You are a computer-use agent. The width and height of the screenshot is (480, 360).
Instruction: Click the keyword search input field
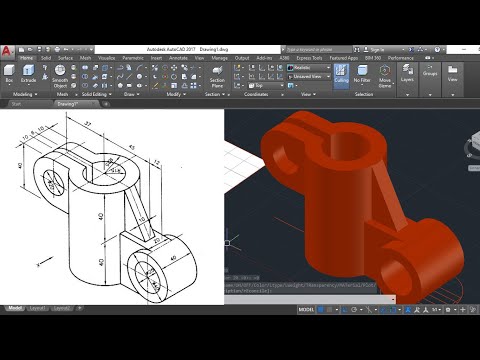[x=318, y=50]
